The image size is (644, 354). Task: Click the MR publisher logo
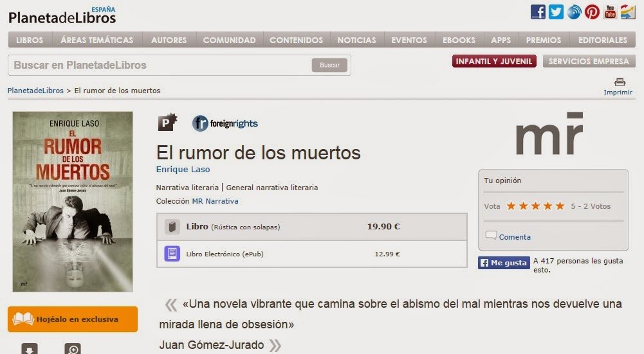tap(549, 134)
